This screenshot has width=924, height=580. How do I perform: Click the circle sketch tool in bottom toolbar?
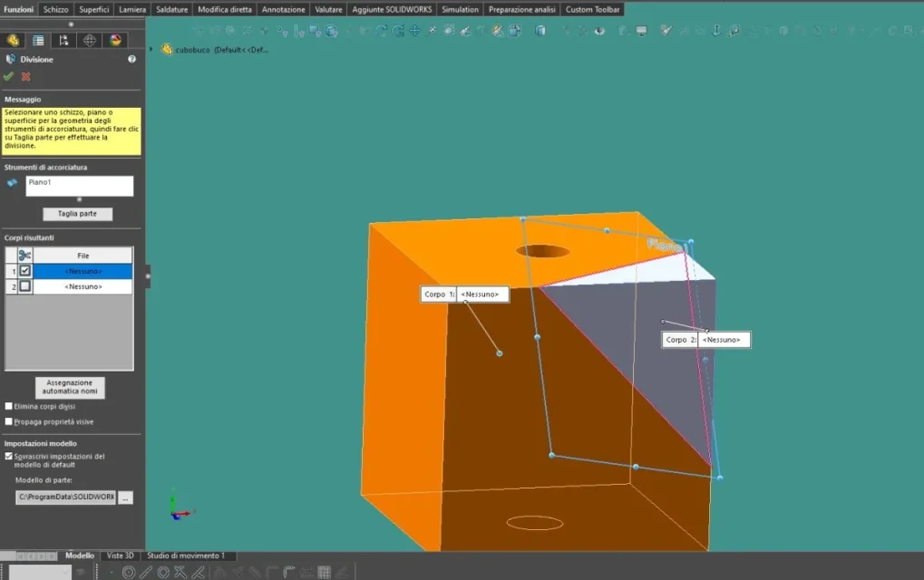click(129, 572)
